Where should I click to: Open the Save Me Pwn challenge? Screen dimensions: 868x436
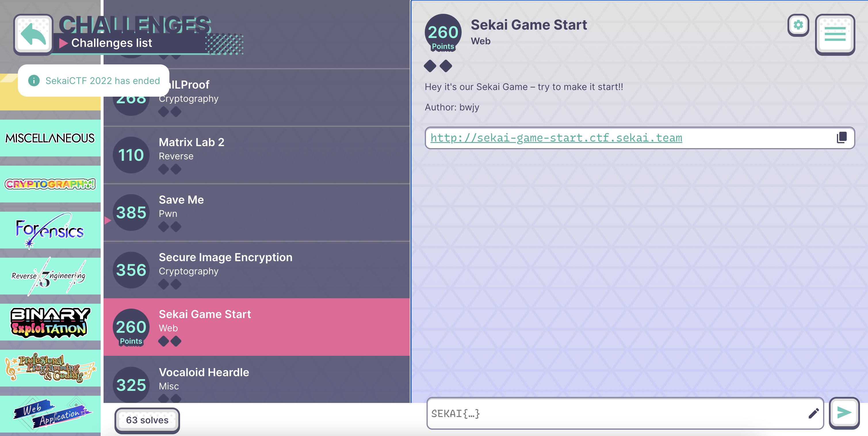[x=257, y=213]
